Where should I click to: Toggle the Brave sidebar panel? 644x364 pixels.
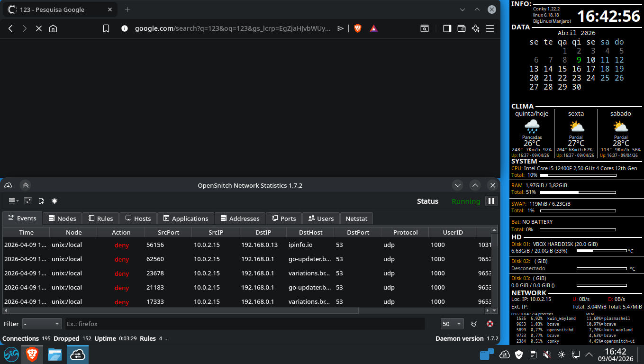click(447, 28)
